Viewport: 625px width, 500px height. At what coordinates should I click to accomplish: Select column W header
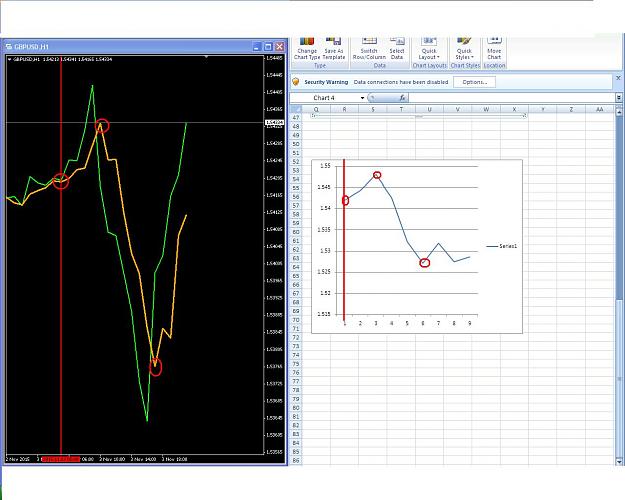point(486,109)
